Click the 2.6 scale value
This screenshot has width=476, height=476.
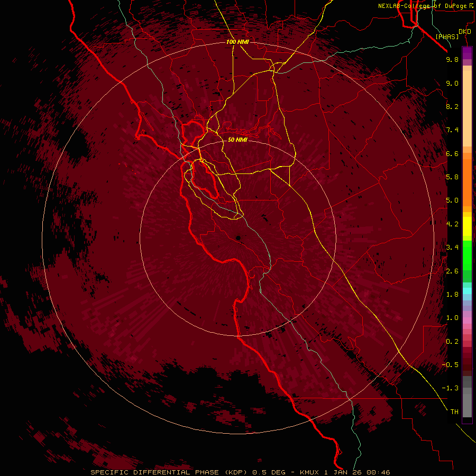pyautogui.click(x=452, y=271)
